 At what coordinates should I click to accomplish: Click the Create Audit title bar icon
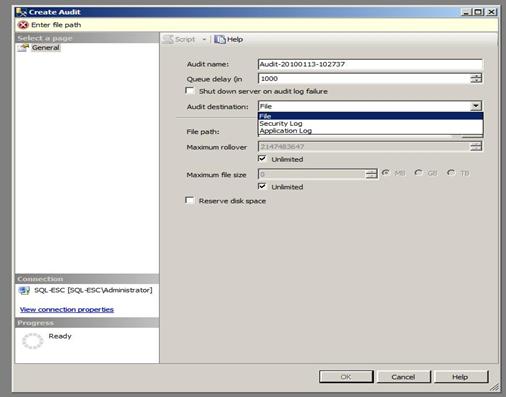(21, 12)
